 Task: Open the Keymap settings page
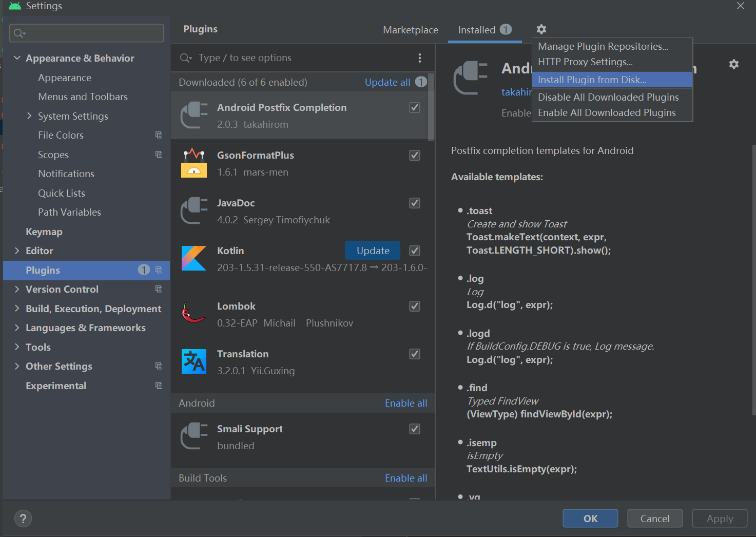coord(44,232)
